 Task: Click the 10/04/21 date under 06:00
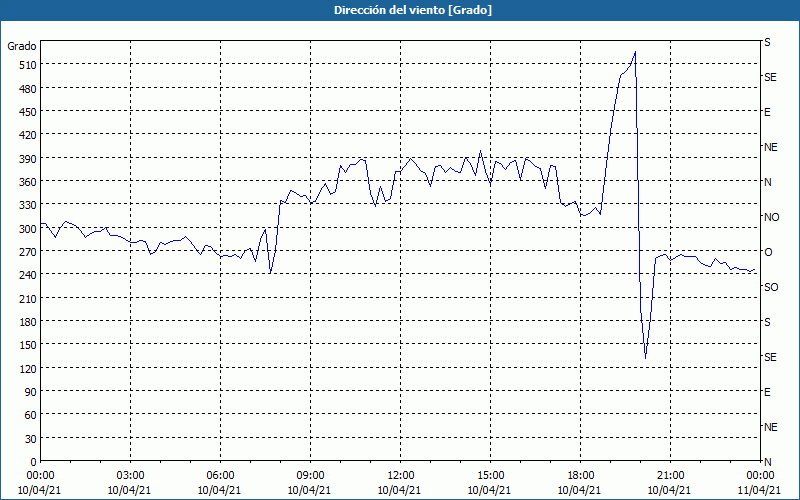(220, 490)
